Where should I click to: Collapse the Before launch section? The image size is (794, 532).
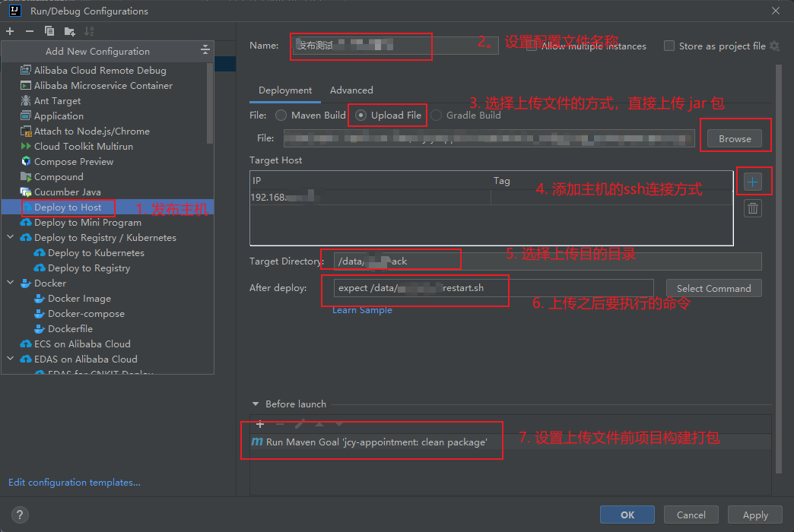(x=256, y=404)
